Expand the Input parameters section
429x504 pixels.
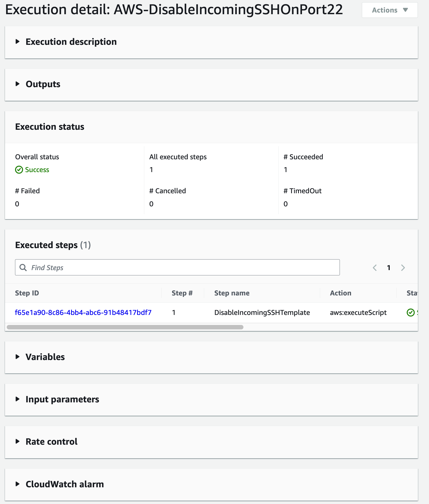pyautogui.click(x=57, y=399)
